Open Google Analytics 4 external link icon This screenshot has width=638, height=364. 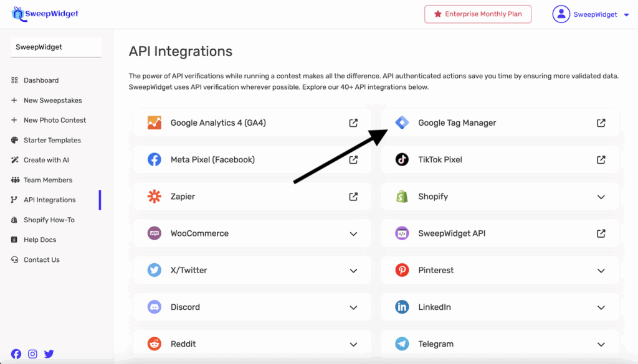[353, 123]
